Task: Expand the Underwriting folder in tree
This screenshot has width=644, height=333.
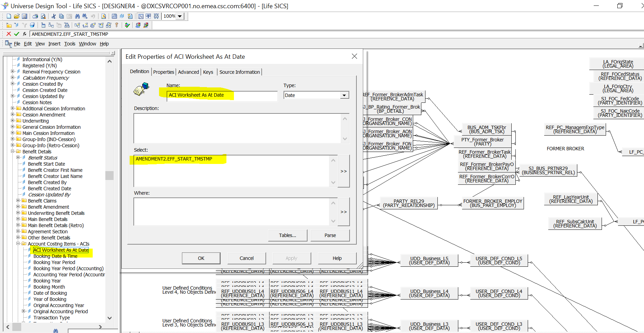Action: 13,121
